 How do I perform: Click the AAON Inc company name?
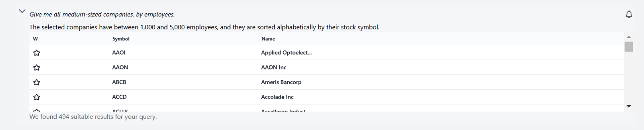coord(274,67)
